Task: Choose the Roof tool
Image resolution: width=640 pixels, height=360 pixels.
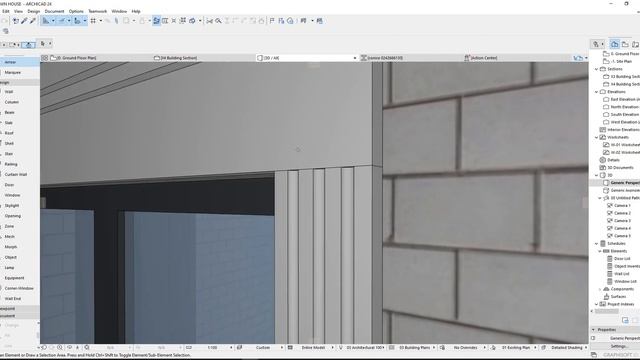Action: coord(19,133)
